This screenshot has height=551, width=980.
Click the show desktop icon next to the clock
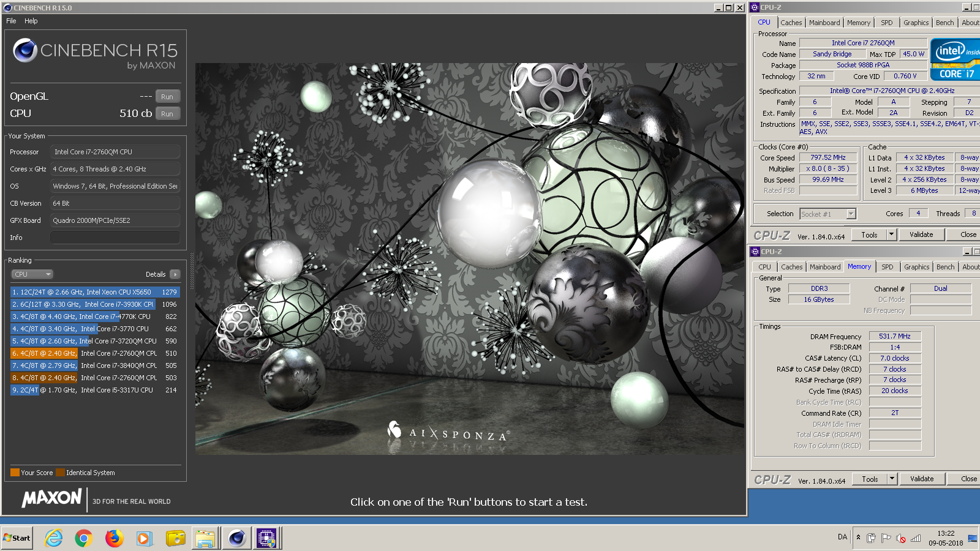coord(973,538)
